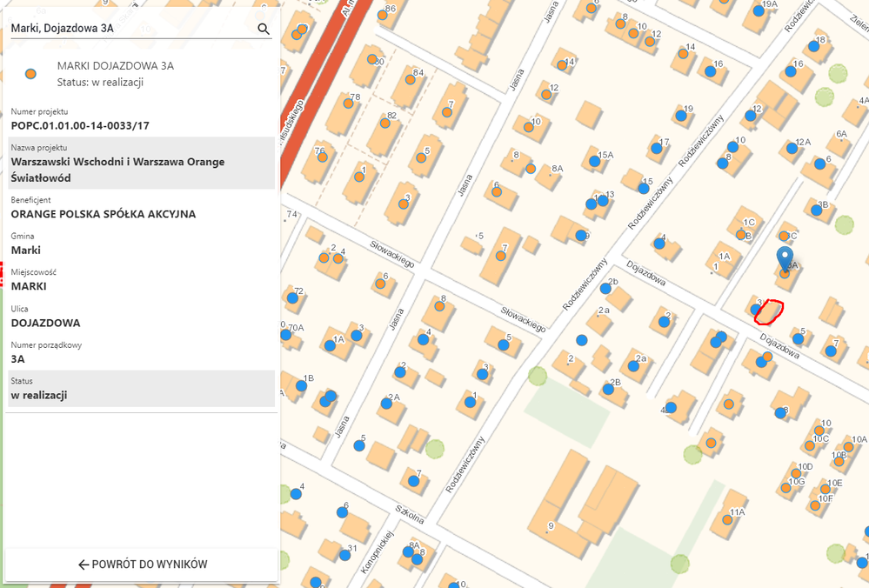Select the MARKI DOJAZDOWA 3A result title
This screenshot has width=869, height=588.
point(116,65)
